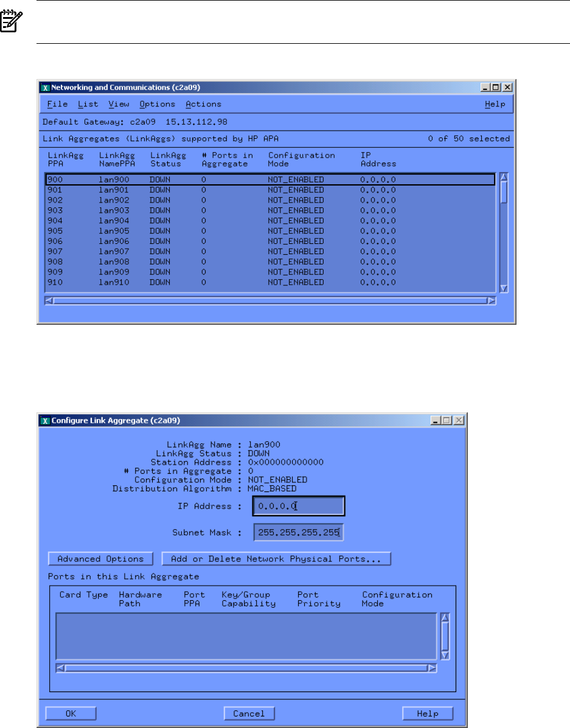Select the lan901 link aggregate row
The height and width of the screenshot is (728, 570).
coord(270,190)
